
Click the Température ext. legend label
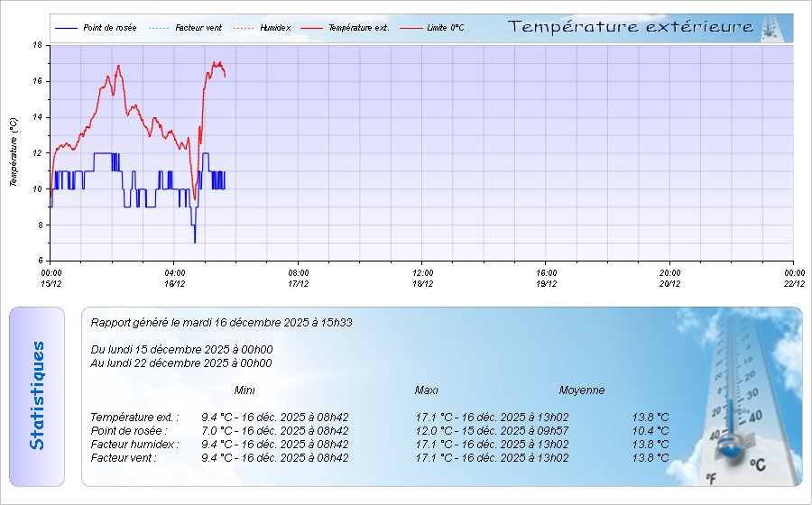pos(358,28)
